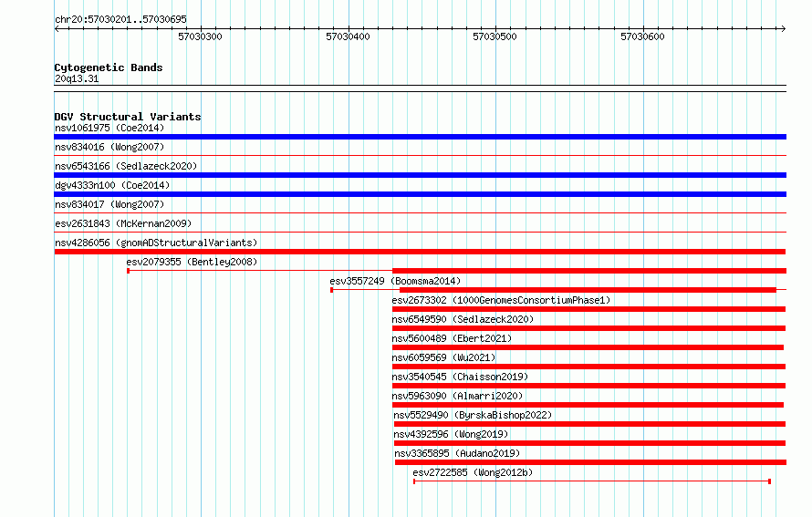Click the Cytogenetic Bands track title
This screenshot has width=812, height=517.
(109, 67)
